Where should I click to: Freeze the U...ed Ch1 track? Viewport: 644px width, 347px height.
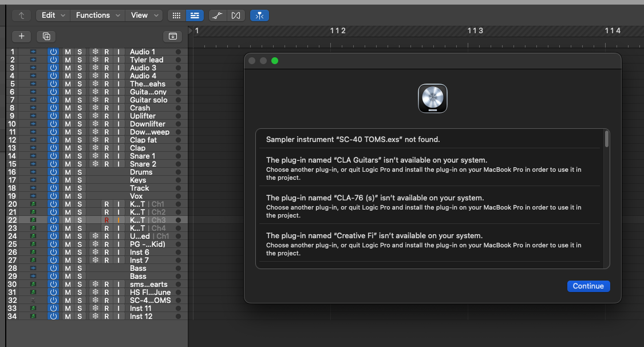95,236
